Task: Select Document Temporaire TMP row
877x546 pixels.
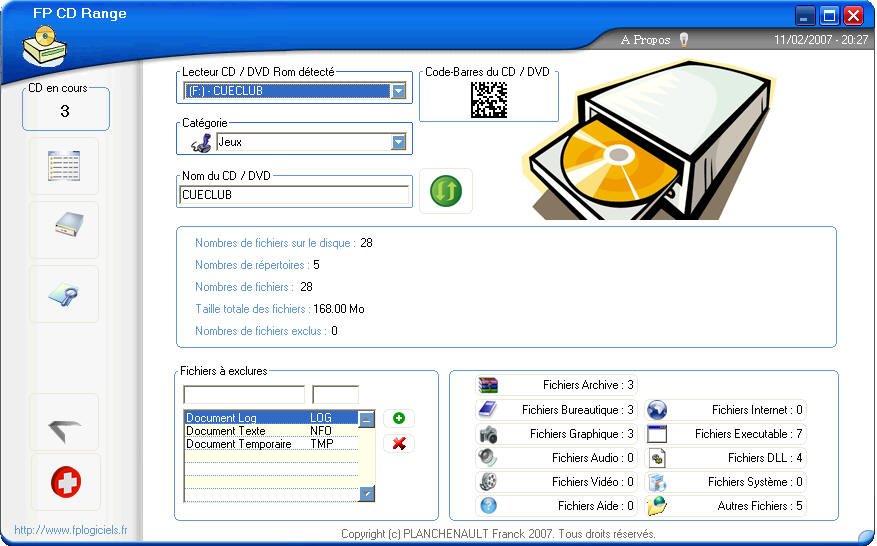Action: click(270, 444)
